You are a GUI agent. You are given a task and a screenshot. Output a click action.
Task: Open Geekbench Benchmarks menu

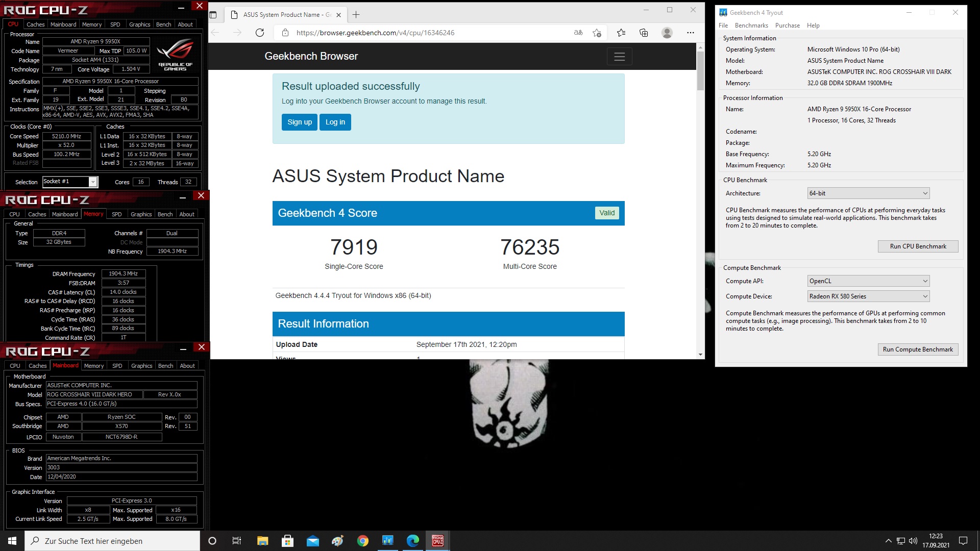pyautogui.click(x=751, y=26)
